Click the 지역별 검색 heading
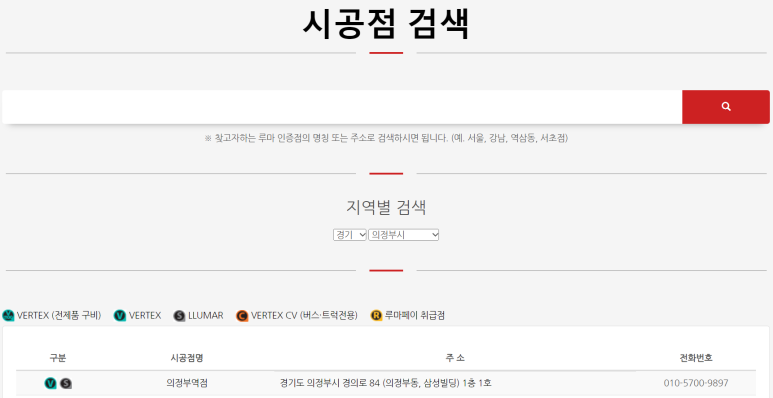773x398 pixels. pos(386,207)
